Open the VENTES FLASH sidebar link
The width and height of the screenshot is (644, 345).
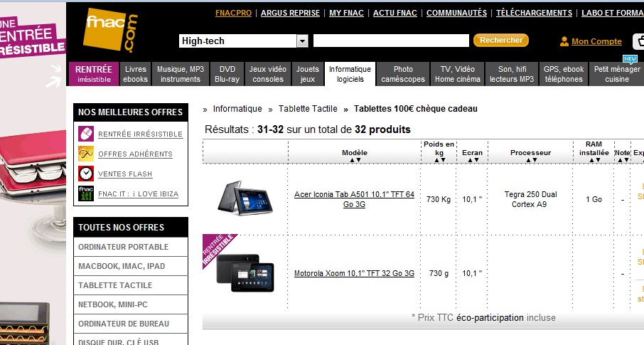[x=125, y=174]
